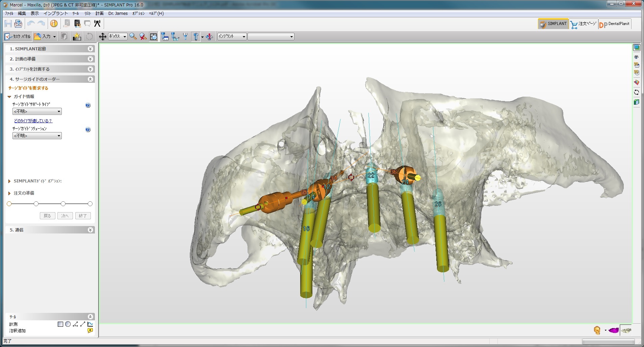The width and height of the screenshot is (644, 347).
Task: Open the インプラント combo box
Action: (x=232, y=36)
